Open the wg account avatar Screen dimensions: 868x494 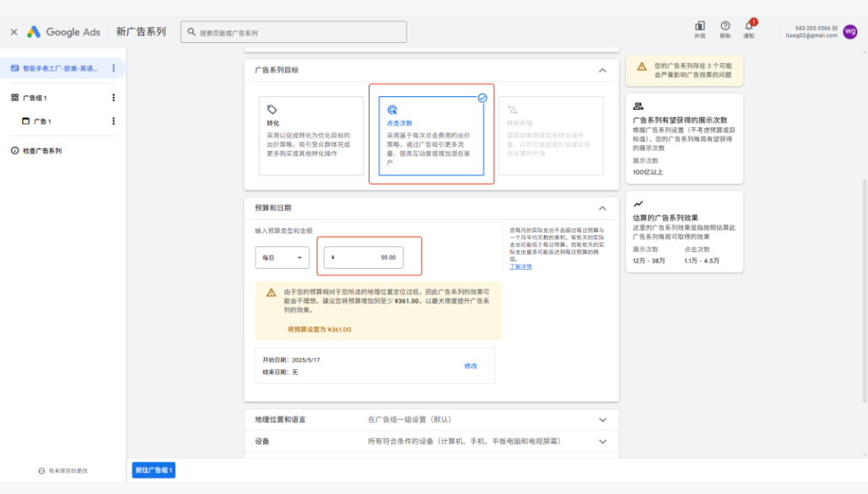click(850, 31)
